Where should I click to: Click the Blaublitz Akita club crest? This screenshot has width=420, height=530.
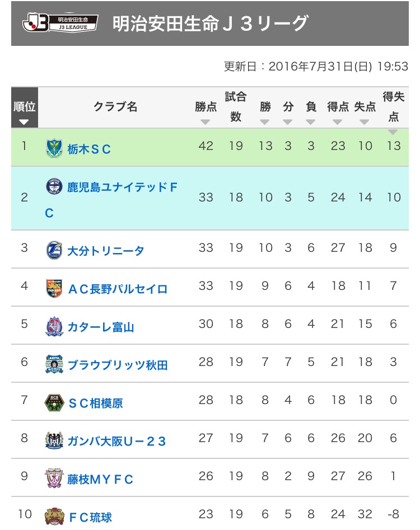tap(54, 364)
